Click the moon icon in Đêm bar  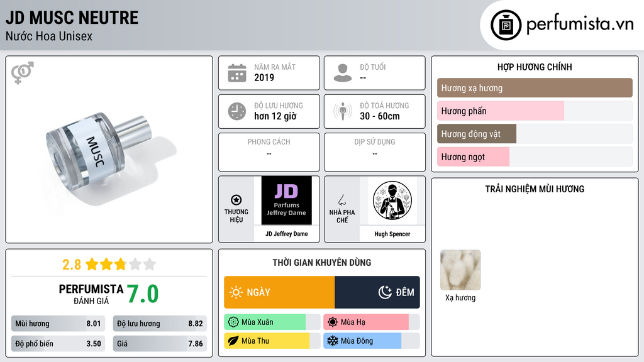pos(386,292)
